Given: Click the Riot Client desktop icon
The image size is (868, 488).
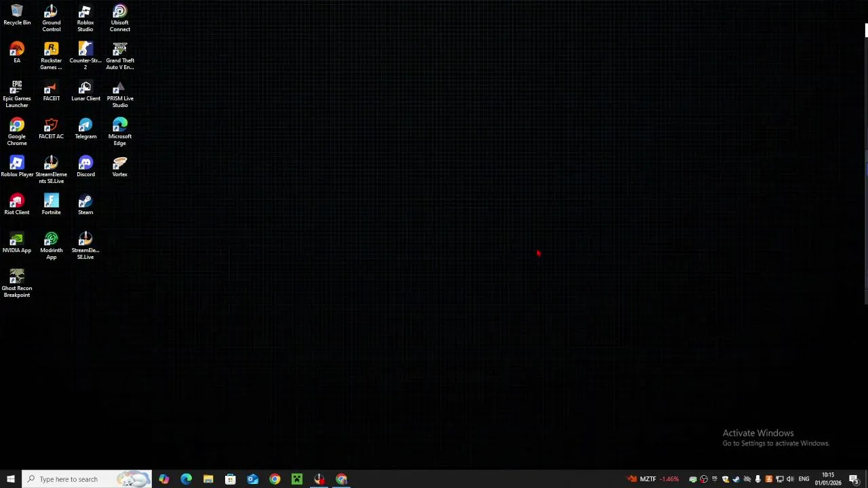Looking at the screenshot, I should click(17, 205).
